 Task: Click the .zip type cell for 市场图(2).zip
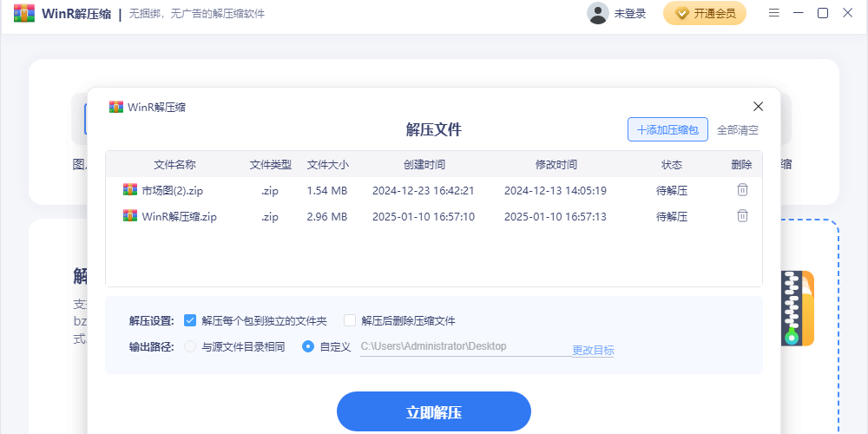(x=270, y=191)
